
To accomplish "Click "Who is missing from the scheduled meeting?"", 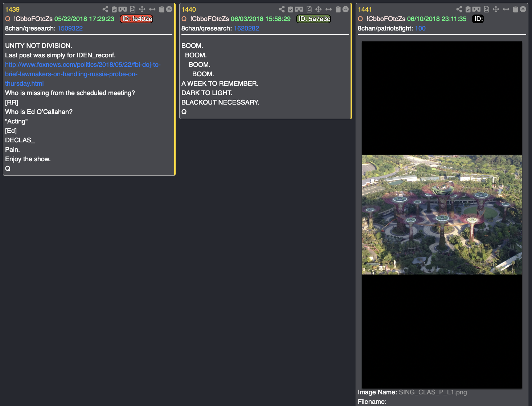I will point(70,93).
